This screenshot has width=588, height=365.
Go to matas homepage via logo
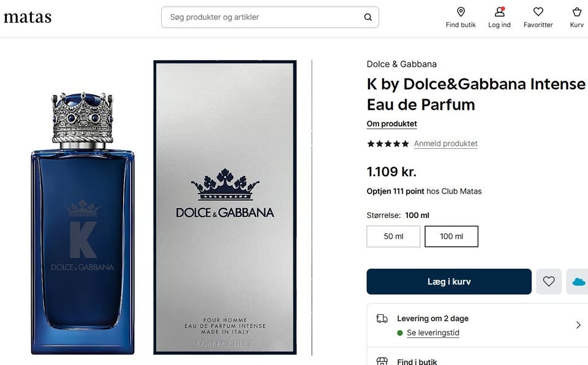(x=28, y=17)
